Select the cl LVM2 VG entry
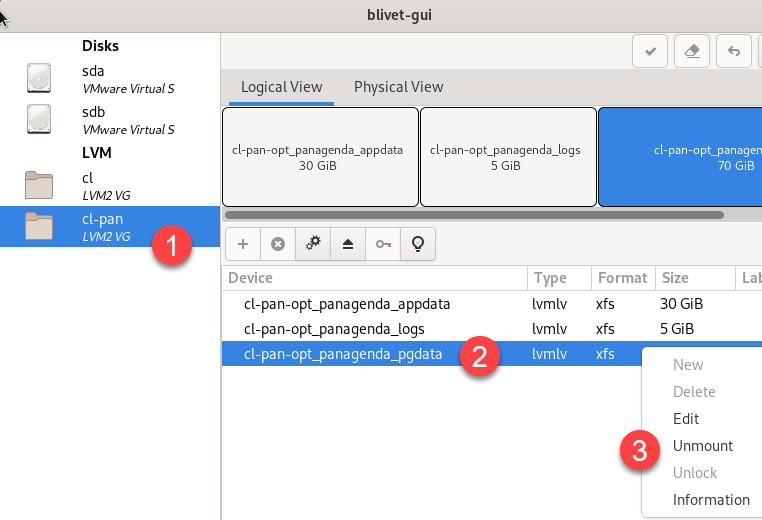 pos(110,185)
